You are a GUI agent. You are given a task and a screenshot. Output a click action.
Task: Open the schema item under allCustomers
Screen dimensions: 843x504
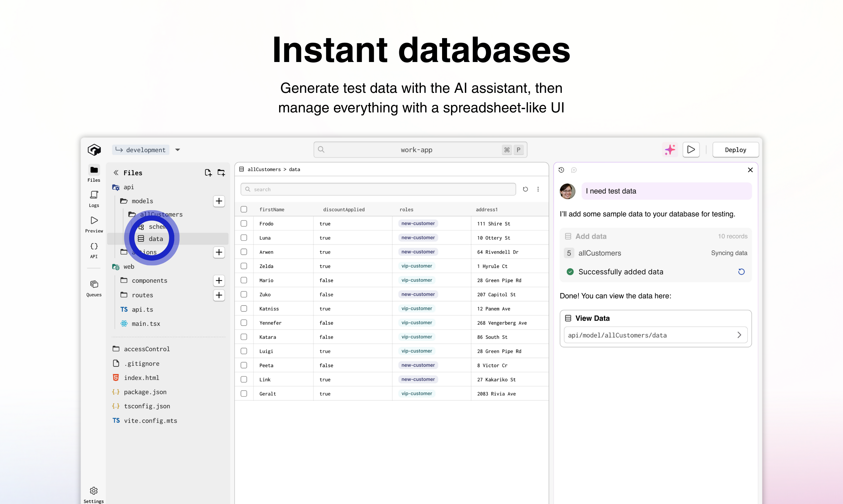[156, 226]
